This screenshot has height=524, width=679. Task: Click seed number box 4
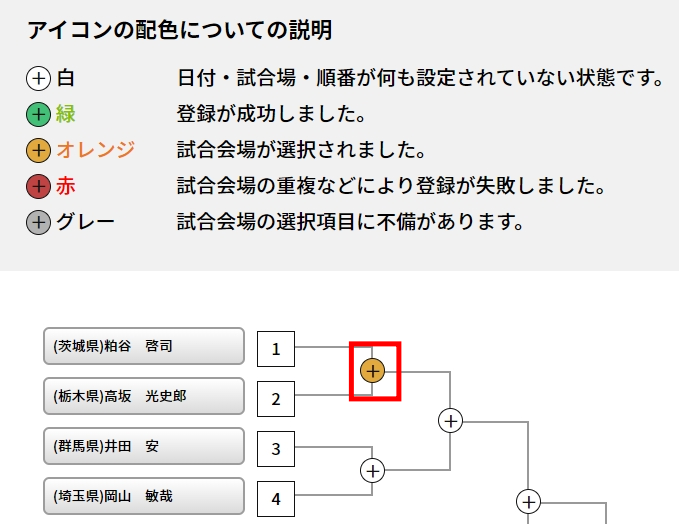pos(276,498)
